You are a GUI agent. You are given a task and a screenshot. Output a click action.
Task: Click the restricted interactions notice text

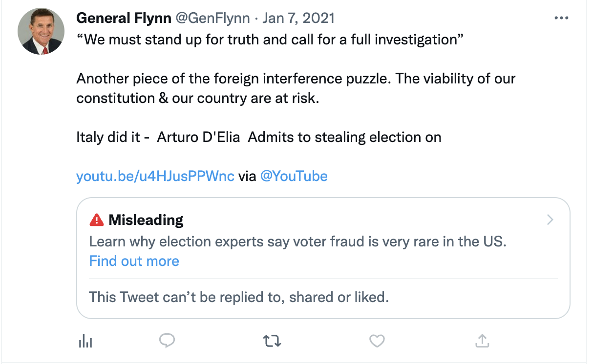tap(238, 298)
